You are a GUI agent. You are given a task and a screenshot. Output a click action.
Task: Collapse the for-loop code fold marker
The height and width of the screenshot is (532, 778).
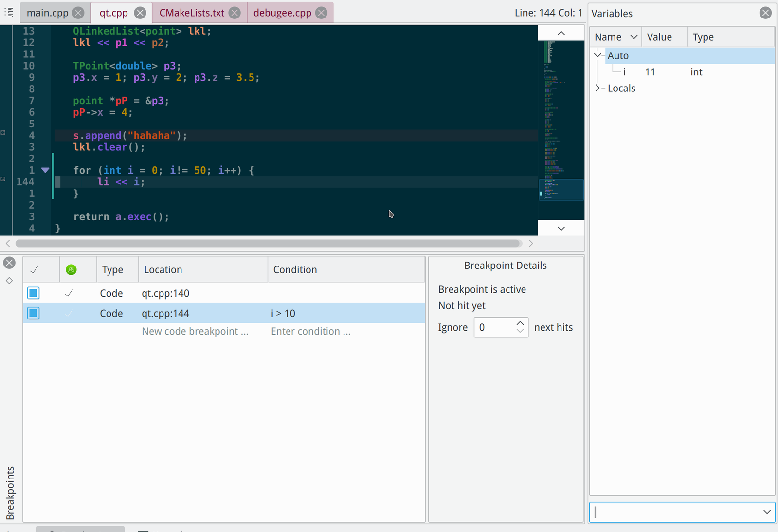pos(45,170)
